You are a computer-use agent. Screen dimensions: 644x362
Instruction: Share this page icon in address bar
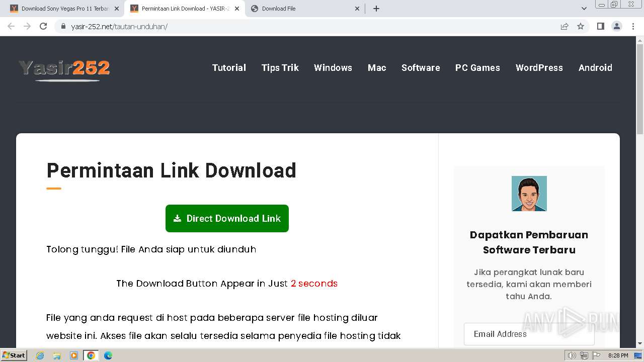tap(565, 26)
